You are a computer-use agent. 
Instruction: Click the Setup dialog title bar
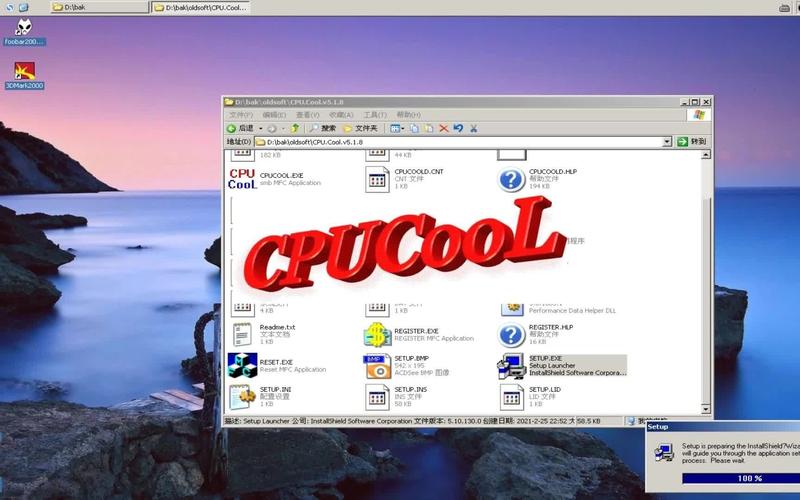722,427
